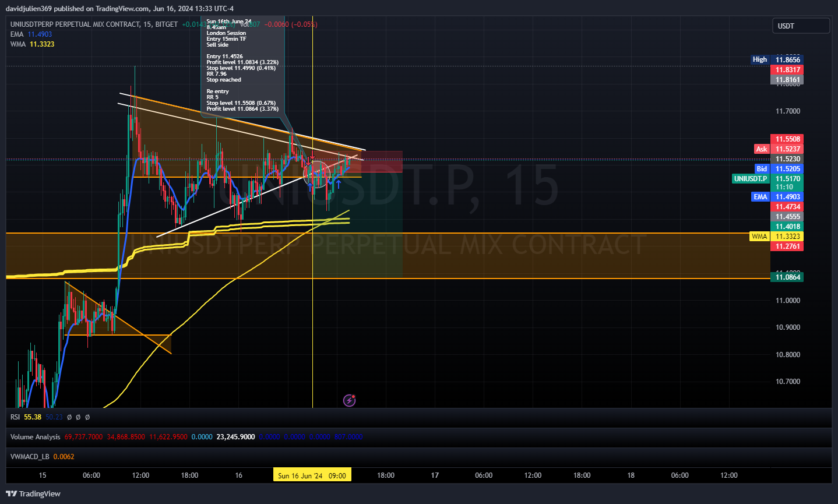
Task: Click the Profit level 11.0864 (3.37%) note
Action: click(242, 109)
